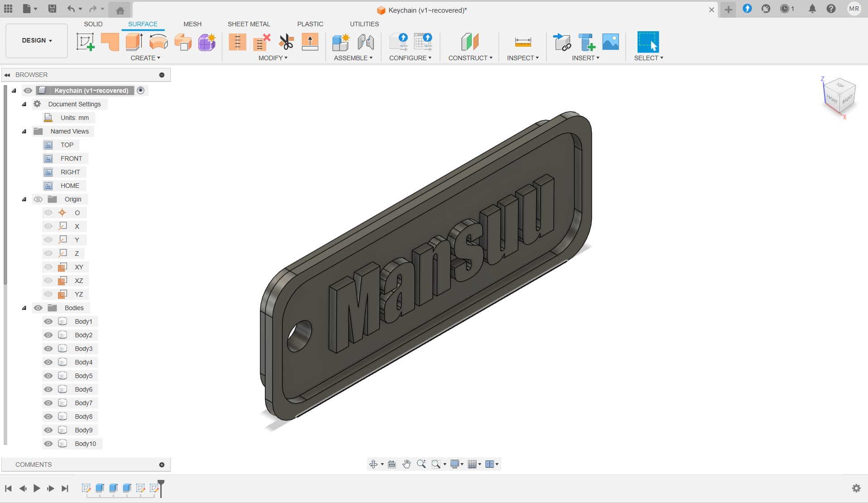868x503 pixels.
Task: Open the CREATE dropdown menu
Action: (145, 58)
